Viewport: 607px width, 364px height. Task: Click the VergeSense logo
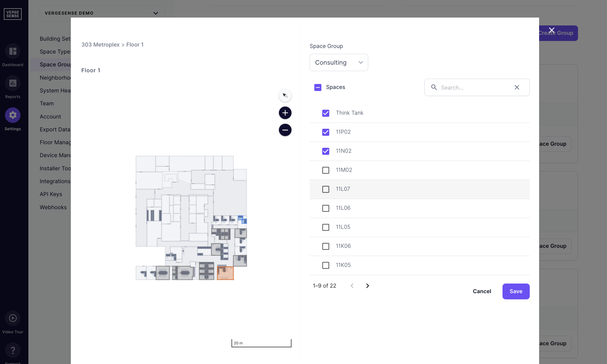13,14
